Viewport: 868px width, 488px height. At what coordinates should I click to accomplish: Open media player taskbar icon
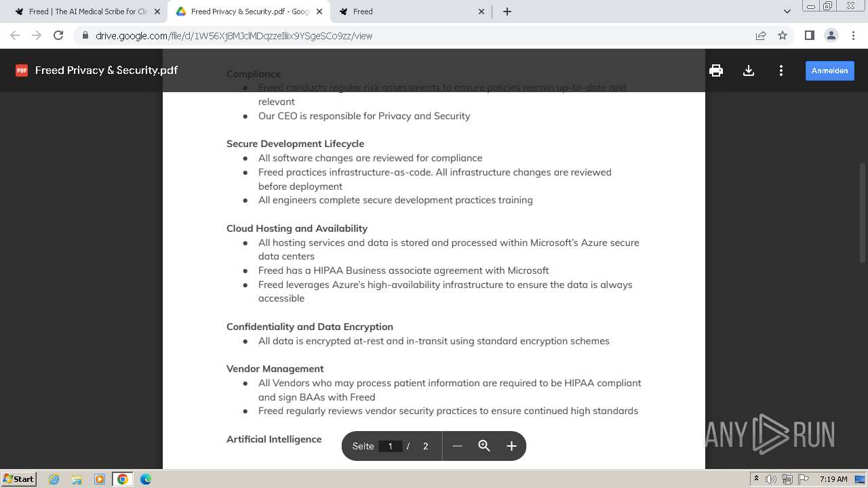pos(99,479)
